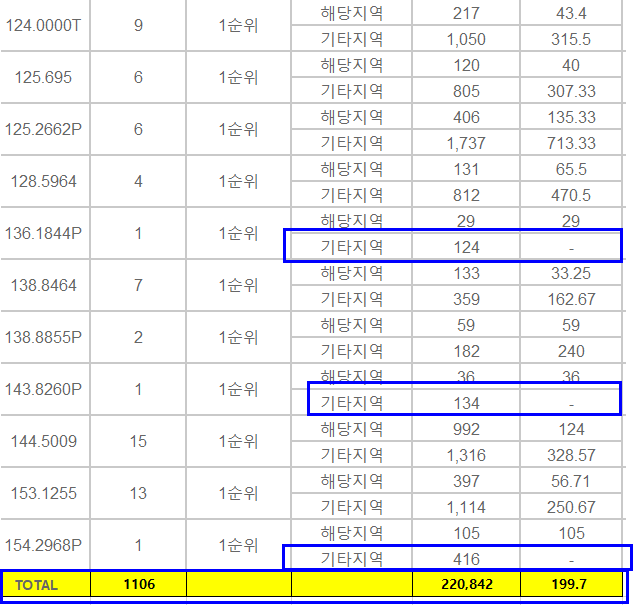Select the supply count 15 cell

tap(138, 441)
